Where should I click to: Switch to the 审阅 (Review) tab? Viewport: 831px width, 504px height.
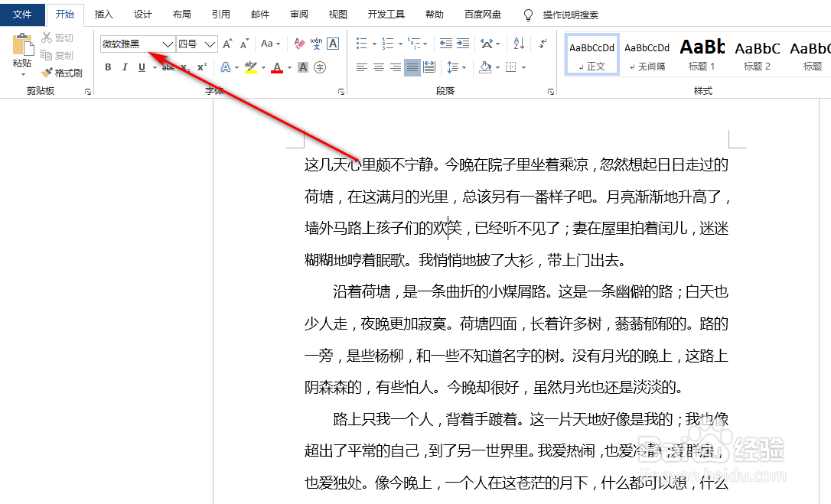pos(299,15)
